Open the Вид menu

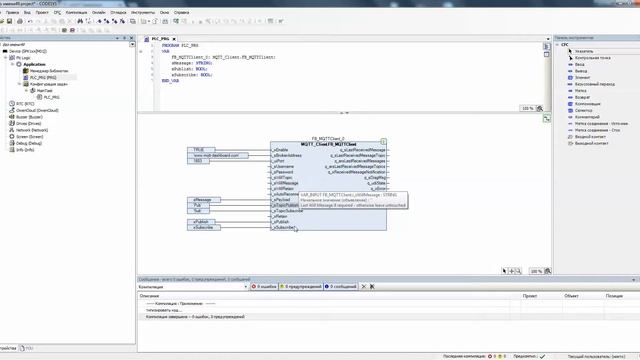27,13
